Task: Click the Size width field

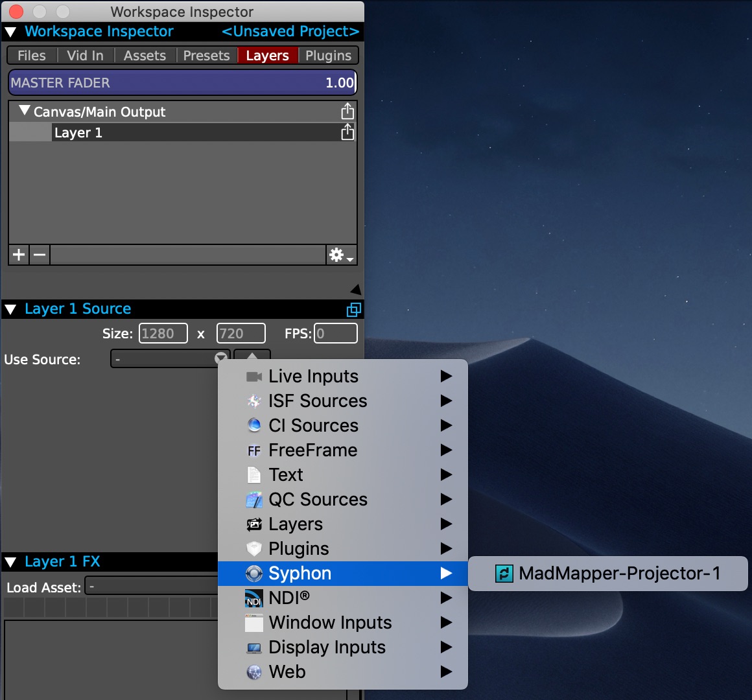Action: [x=163, y=333]
